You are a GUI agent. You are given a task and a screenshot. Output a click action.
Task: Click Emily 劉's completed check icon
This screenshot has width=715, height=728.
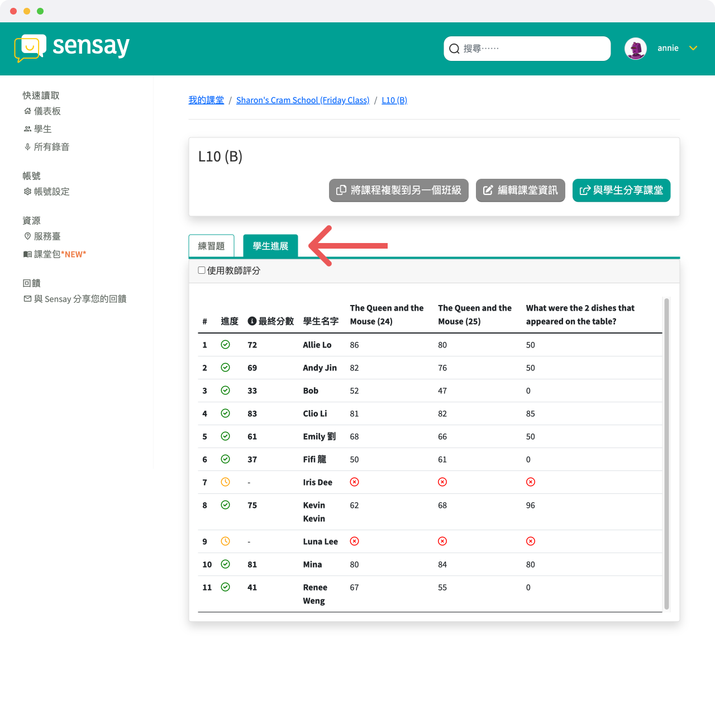(226, 436)
